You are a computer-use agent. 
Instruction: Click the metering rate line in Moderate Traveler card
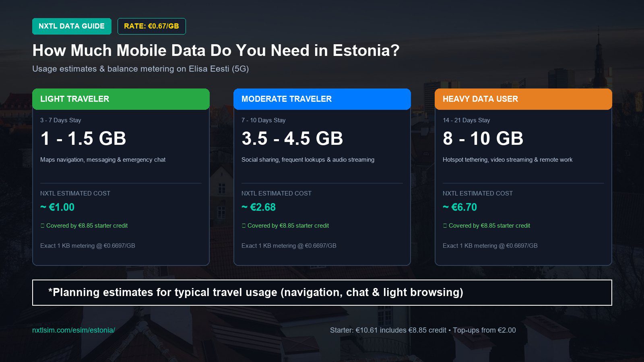click(289, 246)
